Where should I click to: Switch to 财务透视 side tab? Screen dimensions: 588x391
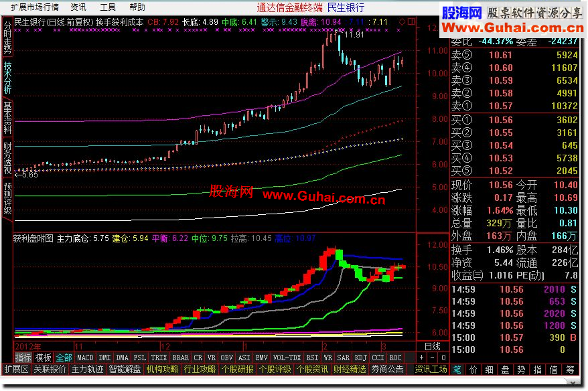(7, 158)
